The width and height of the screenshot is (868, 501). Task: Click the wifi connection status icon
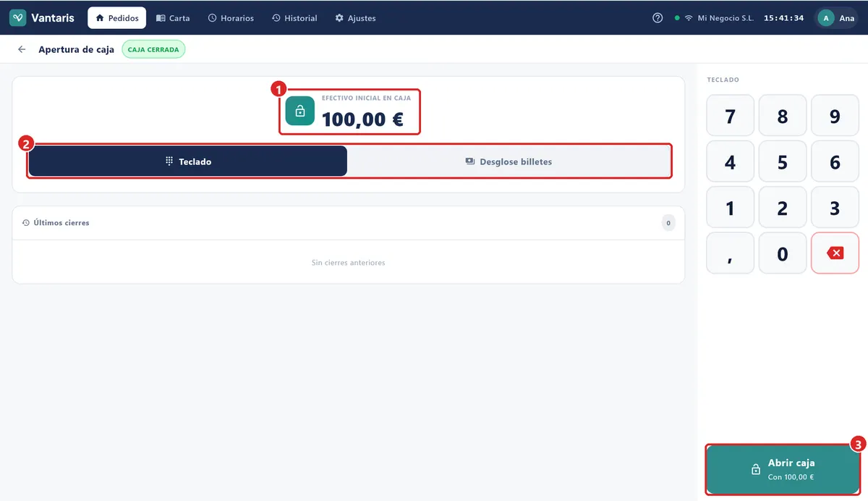pyautogui.click(x=689, y=18)
